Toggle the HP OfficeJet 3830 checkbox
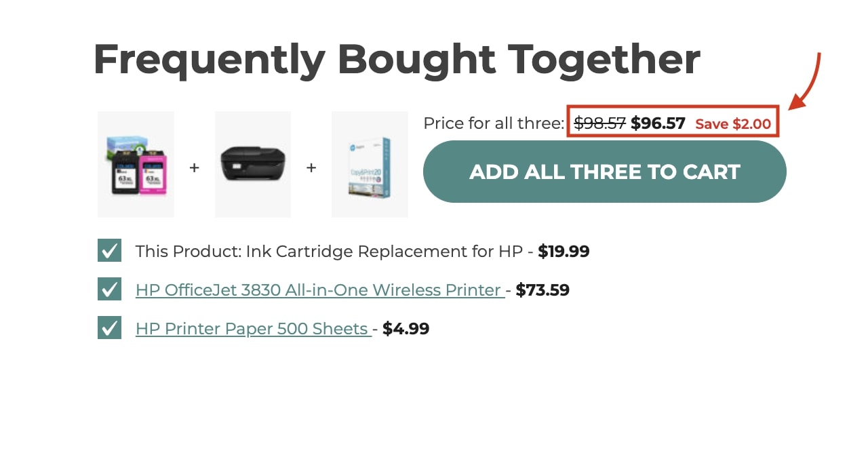Image resolution: width=868 pixels, height=453 pixels. pos(109,289)
